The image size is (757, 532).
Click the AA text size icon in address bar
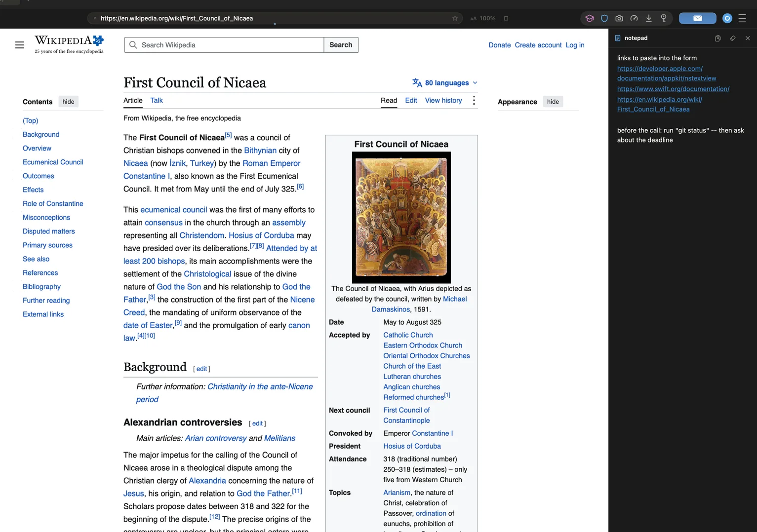pos(474,18)
